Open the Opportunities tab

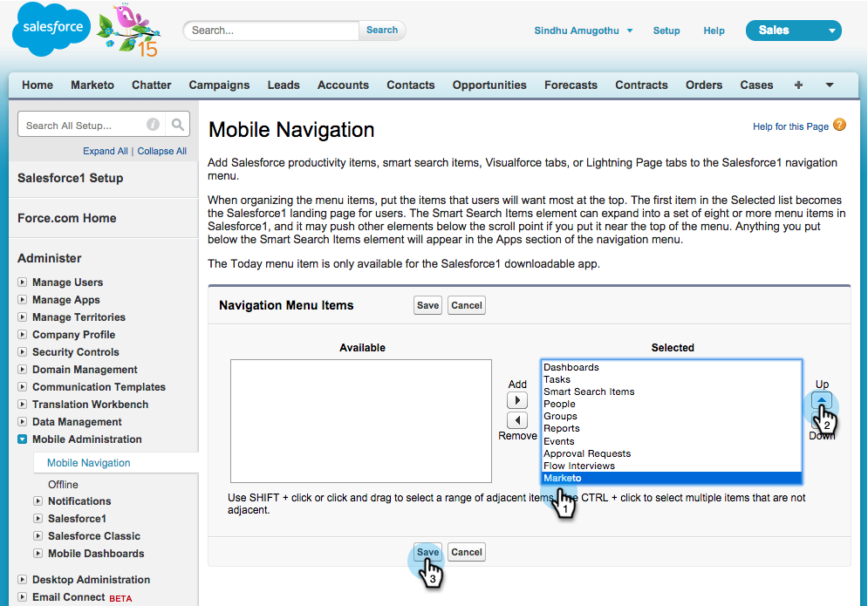click(489, 85)
